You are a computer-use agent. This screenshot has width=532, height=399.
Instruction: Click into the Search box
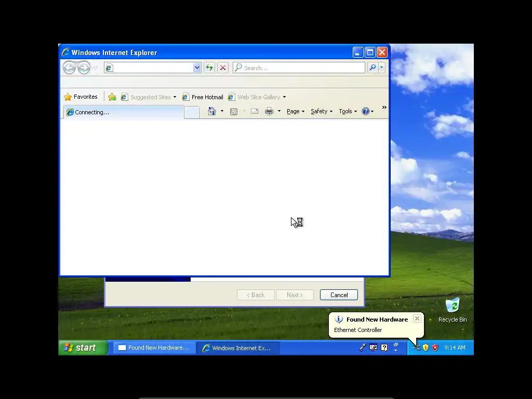coord(299,68)
